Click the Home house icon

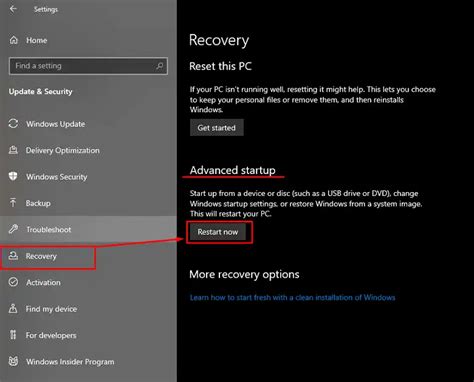14,40
